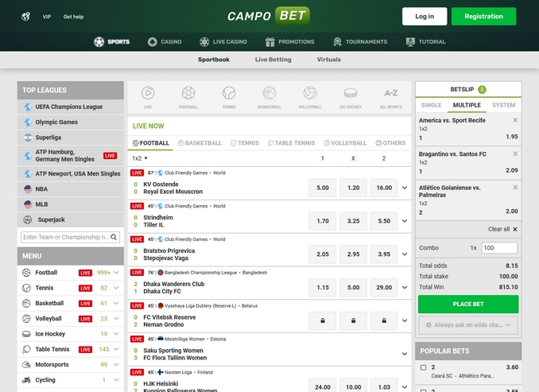Select the Sportbook tab
The width and height of the screenshot is (539, 392).
pyautogui.click(x=214, y=60)
